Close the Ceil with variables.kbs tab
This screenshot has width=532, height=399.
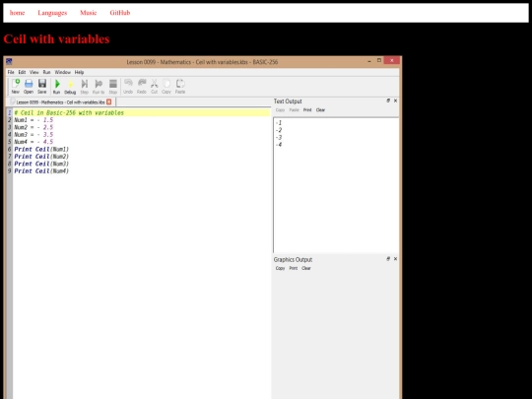click(x=109, y=101)
